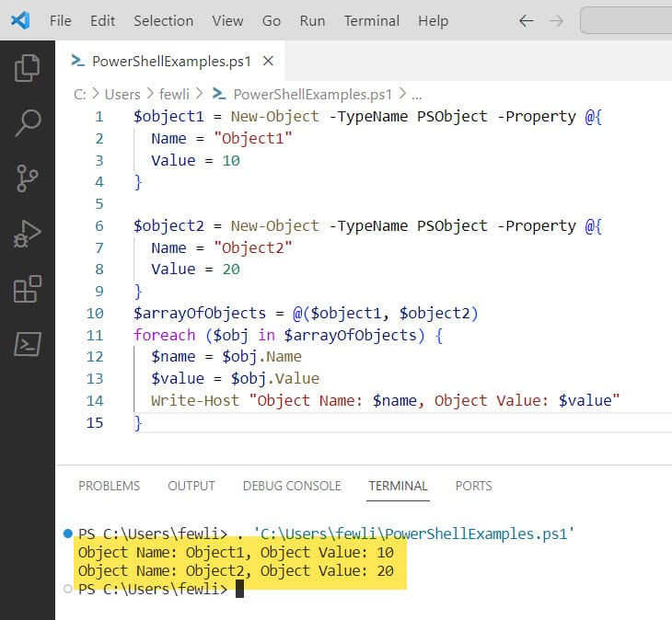The image size is (672, 620).
Task: Click line number 10 in the gutter
Action: pos(95,313)
